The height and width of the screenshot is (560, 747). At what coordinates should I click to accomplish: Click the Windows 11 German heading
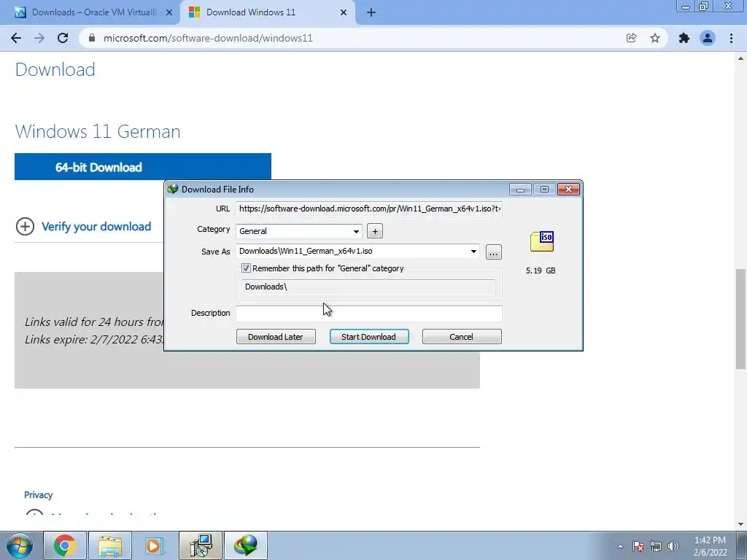[x=98, y=131]
